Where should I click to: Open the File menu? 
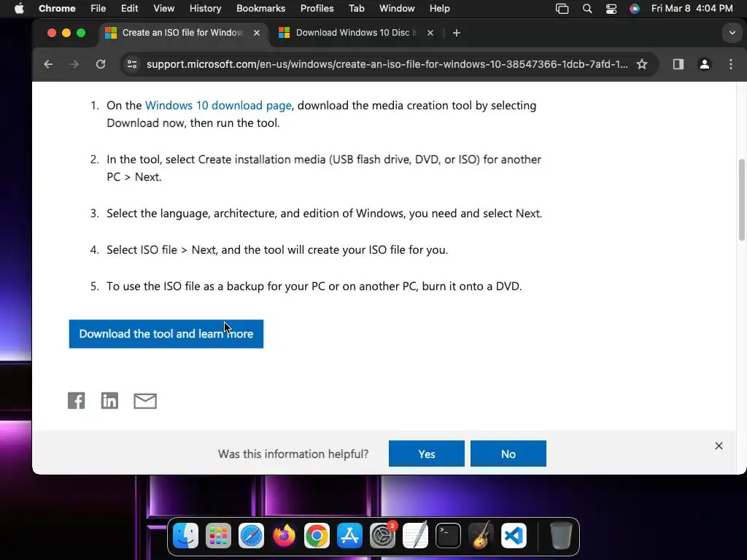98,9
